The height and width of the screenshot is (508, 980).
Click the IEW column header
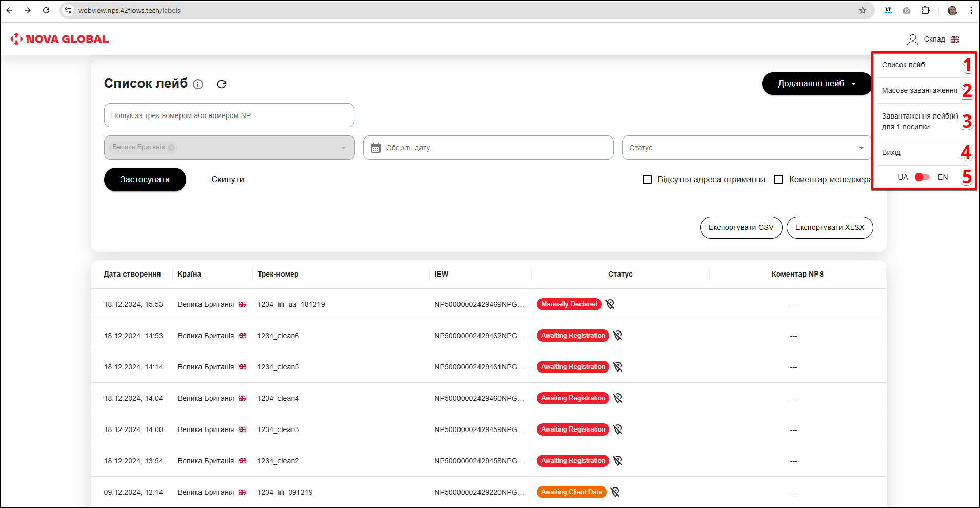[x=442, y=274]
